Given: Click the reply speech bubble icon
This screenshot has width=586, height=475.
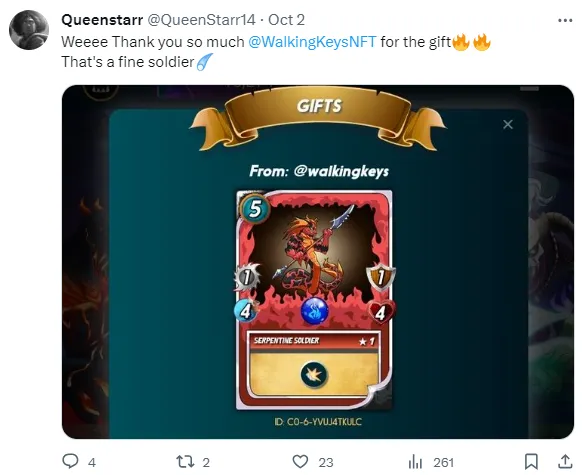Looking at the screenshot, I should 70,461.
